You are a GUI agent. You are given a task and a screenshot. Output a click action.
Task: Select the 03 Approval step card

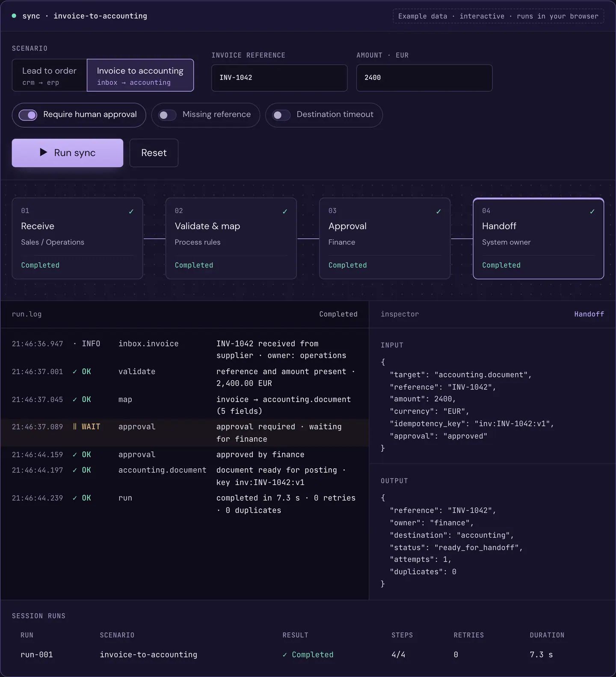coord(385,238)
